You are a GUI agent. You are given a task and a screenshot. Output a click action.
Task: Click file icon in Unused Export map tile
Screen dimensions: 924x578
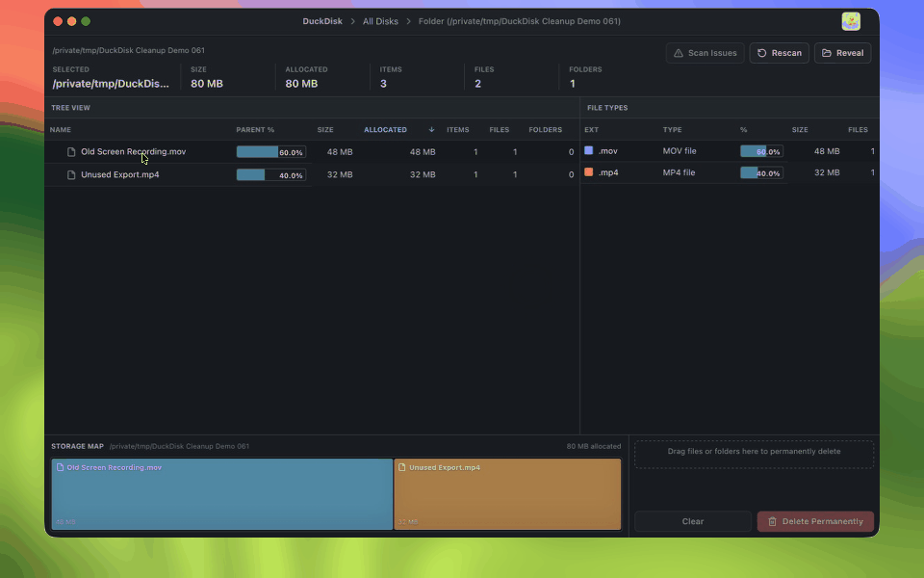(402, 467)
